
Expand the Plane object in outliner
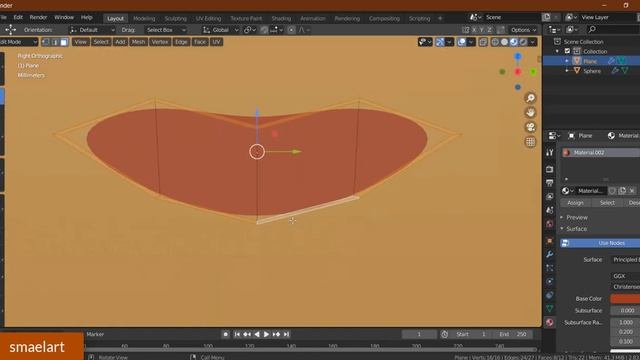pyautogui.click(x=567, y=61)
